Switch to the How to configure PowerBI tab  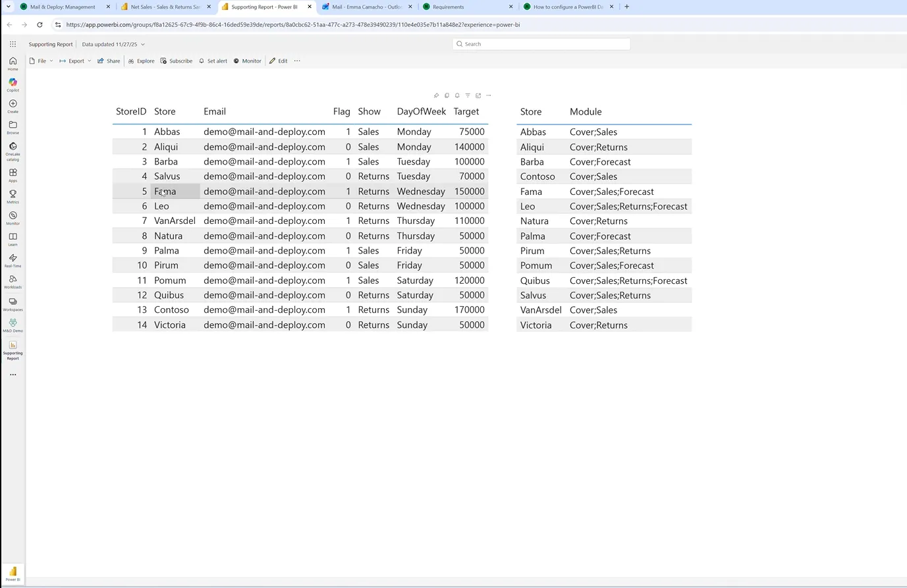tap(568, 7)
